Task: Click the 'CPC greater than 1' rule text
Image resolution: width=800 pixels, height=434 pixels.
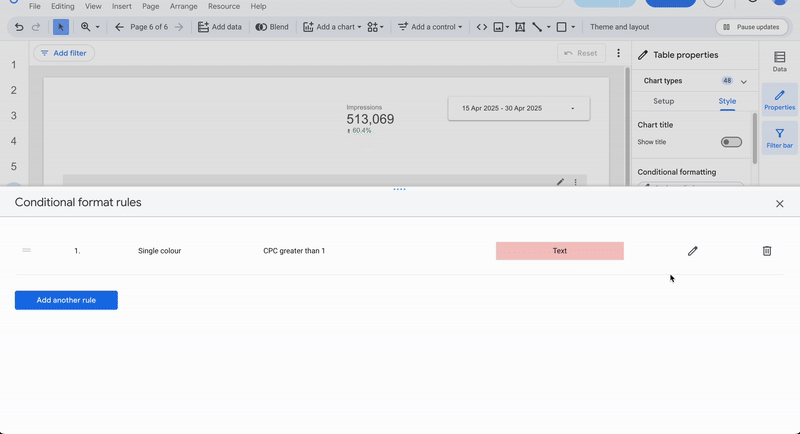Action: [x=294, y=251]
